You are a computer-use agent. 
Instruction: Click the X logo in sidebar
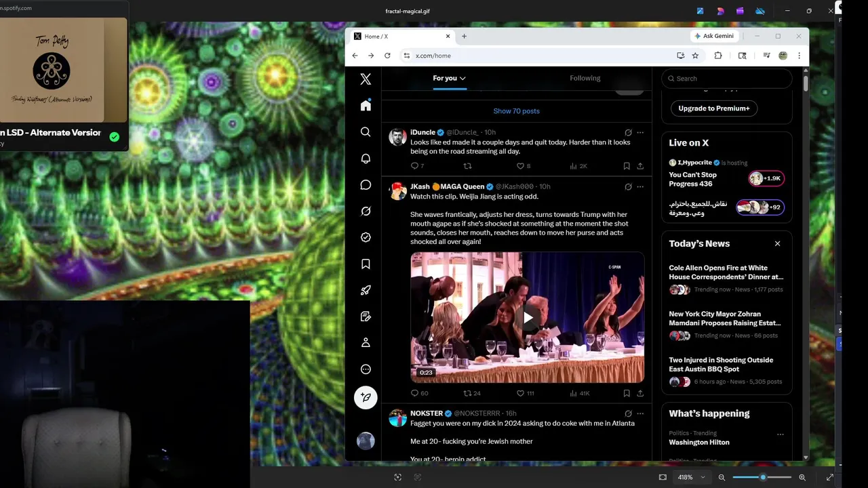(366, 79)
